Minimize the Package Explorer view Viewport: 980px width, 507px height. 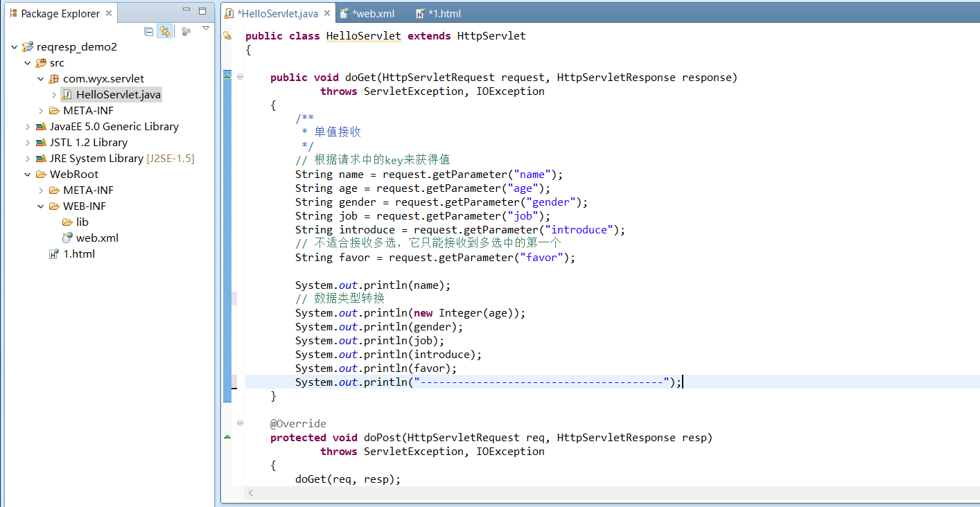pos(186,11)
